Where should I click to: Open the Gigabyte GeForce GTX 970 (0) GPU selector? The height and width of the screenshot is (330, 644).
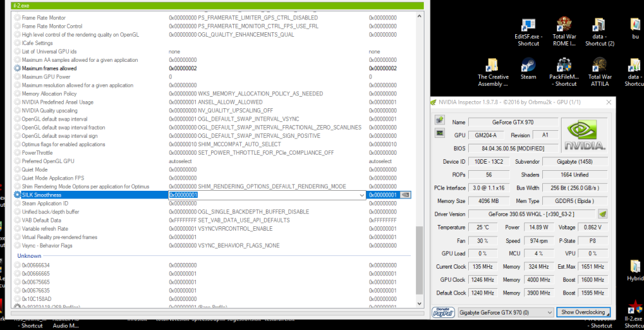506,313
